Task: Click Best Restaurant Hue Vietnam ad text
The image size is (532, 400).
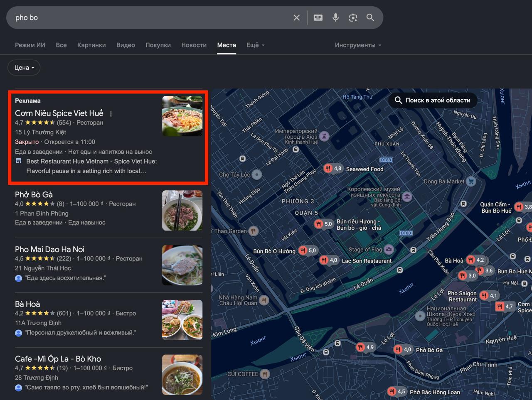Action: click(x=91, y=166)
